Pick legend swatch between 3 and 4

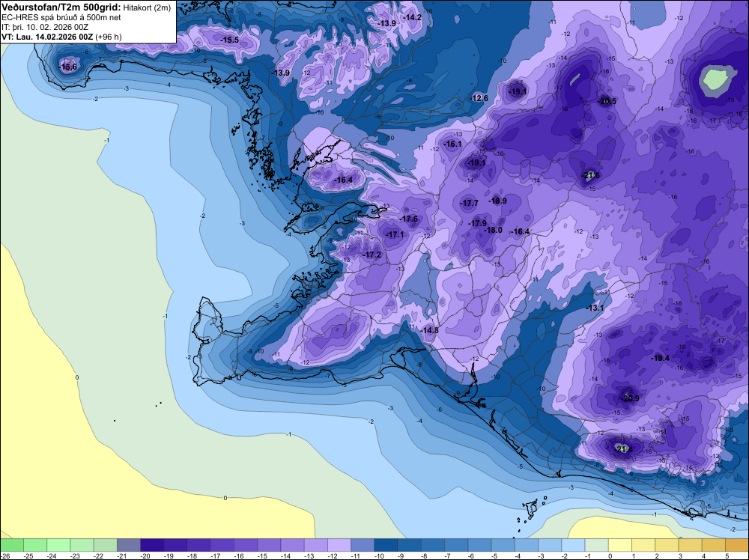[x=691, y=545]
